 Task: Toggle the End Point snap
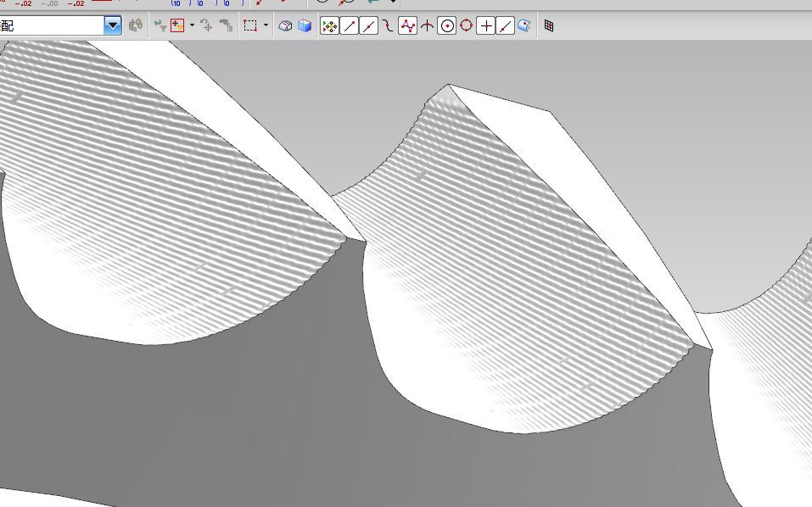(350, 25)
